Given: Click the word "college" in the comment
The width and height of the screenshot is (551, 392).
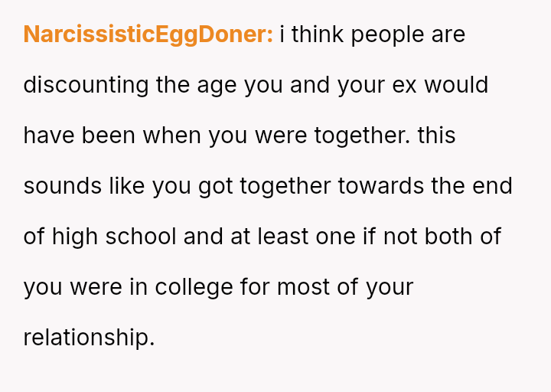Looking at the screenshot, I should coord(194,287).
